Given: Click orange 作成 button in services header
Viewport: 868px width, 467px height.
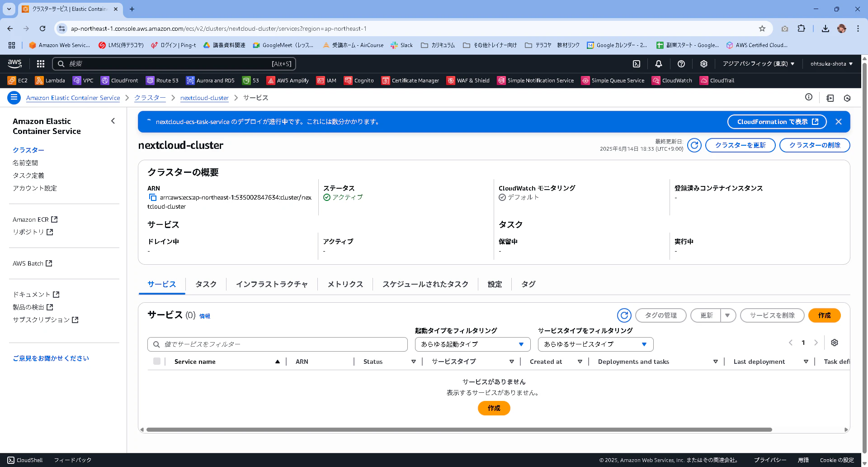Looking at the screenshot, I should tap(824, 315).
